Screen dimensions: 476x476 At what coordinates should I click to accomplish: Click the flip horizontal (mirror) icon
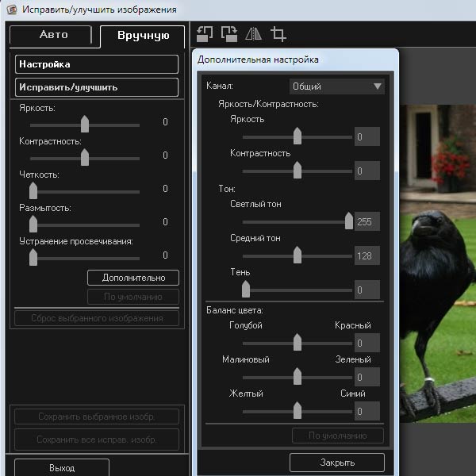point(254,33)
